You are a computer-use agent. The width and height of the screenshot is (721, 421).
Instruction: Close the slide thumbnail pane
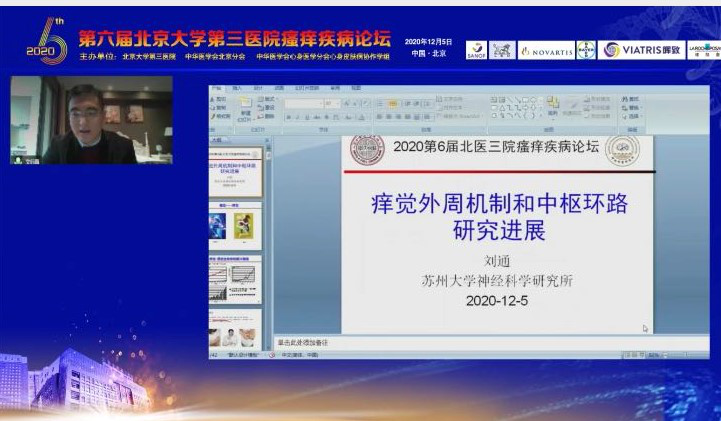click(267, 140)
